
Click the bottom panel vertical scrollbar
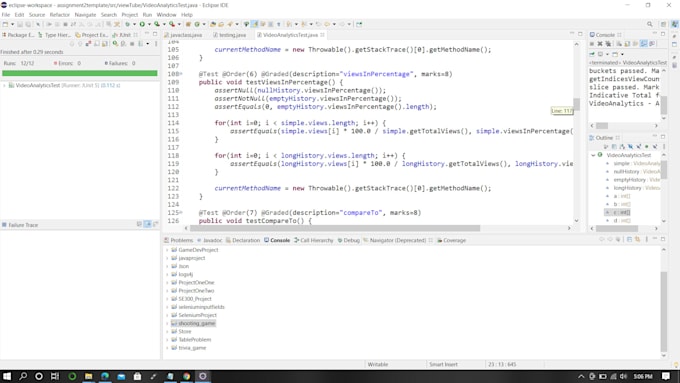click(664, 311)
